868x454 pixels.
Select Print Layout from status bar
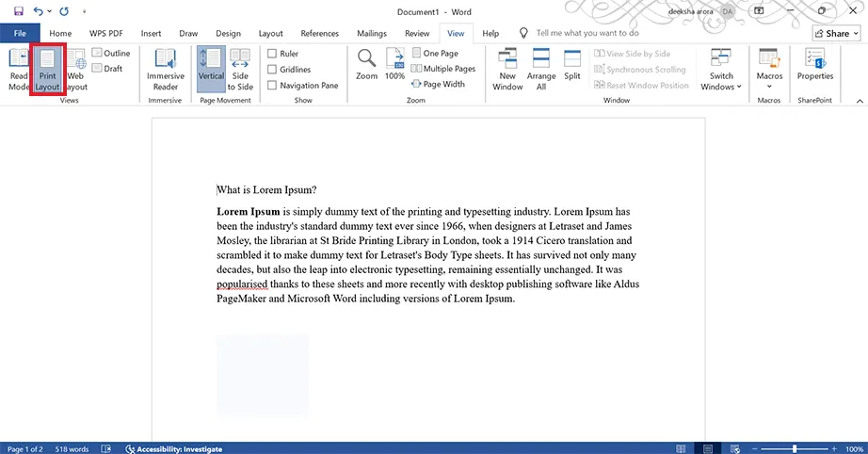point(707,449)
